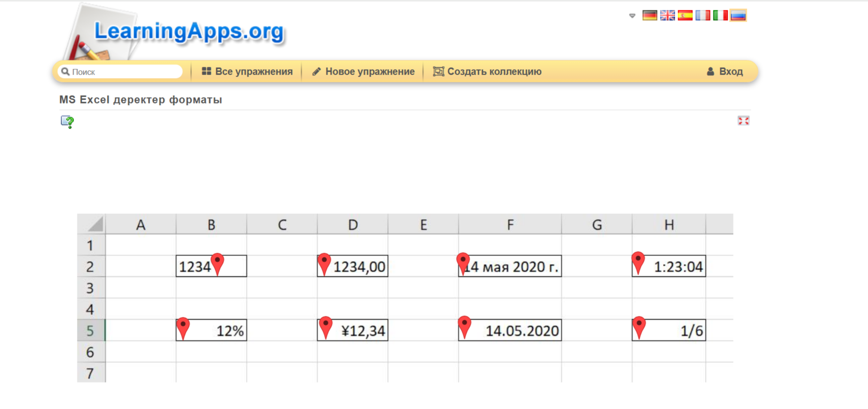The image size is (868, 409).
Task: Click the exercise title MS Excel деректер форматы
Action: coord(141,100)
